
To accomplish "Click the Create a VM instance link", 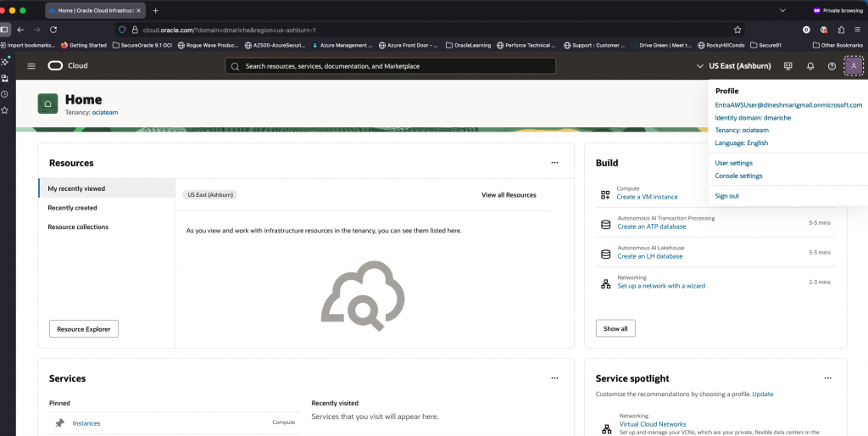I will pos(647,197).
